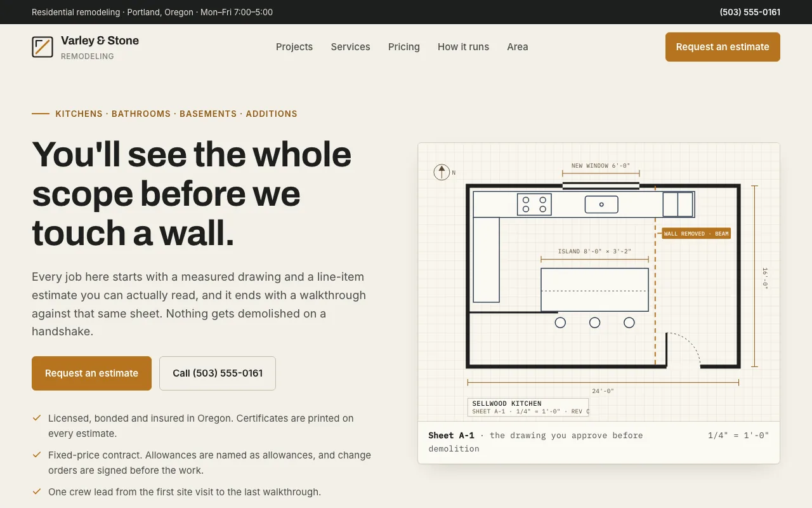Open the Services nav item
Viewport: 812px width, 508px height.
350,47
